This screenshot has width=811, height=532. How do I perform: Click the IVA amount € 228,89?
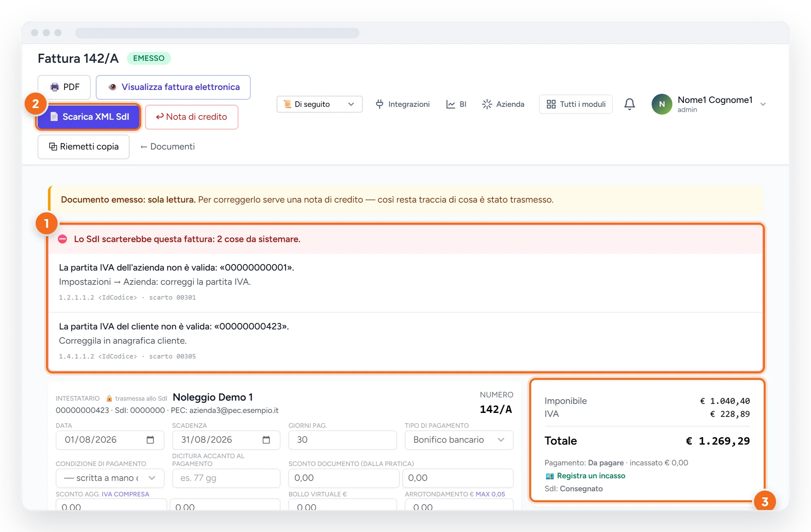(x=730, y=414)
